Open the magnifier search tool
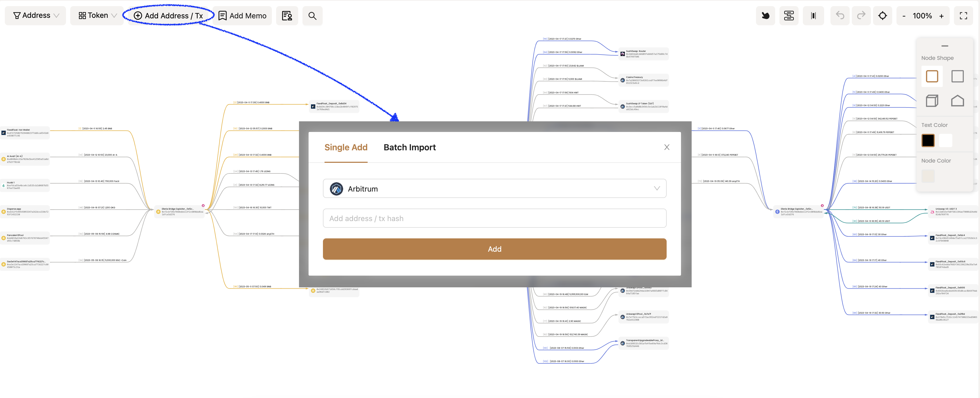This screenshot has width=980, height=398. tap(312, 16)
